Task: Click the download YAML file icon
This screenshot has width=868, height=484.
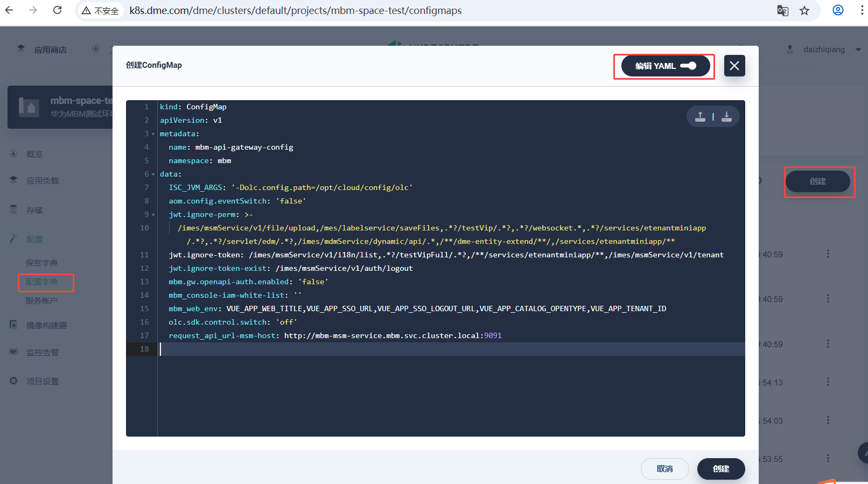Action: [x=726, y=116]
